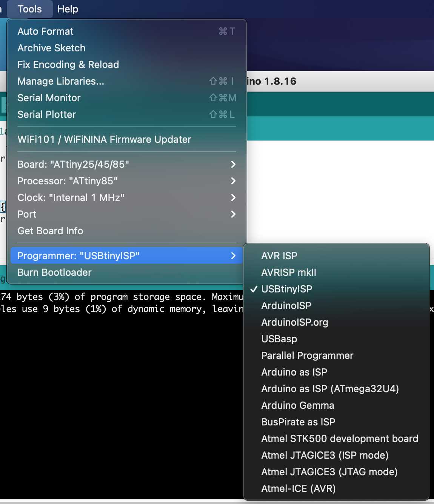Select the Atmel-ICE (AVR) programmer
This screenshot has width=434, height=504.
[x=336, y=489]
